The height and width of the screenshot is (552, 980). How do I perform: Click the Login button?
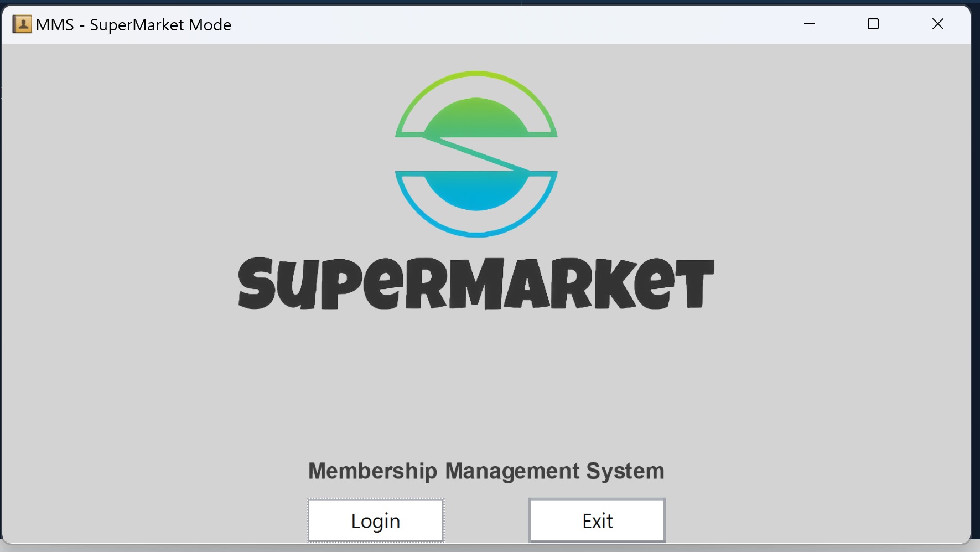click(375, 520)
